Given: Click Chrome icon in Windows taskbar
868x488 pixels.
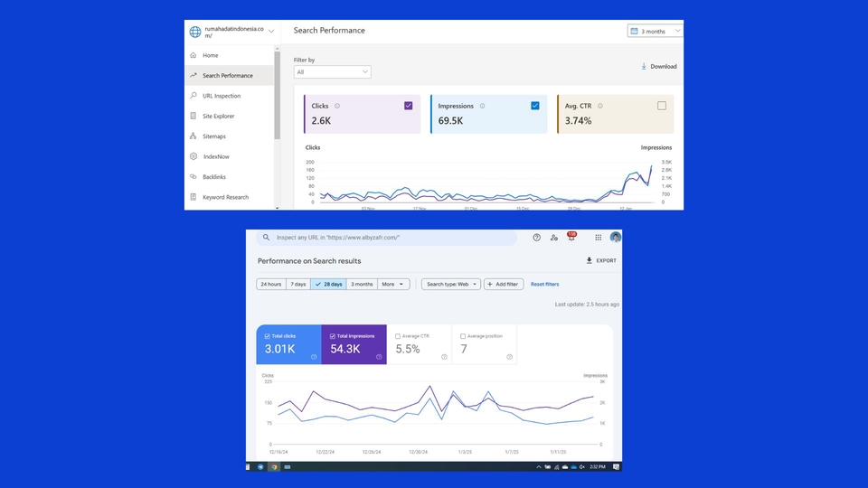Looking at the screenshot, I should pyautogui.click(x=274, y=467).
